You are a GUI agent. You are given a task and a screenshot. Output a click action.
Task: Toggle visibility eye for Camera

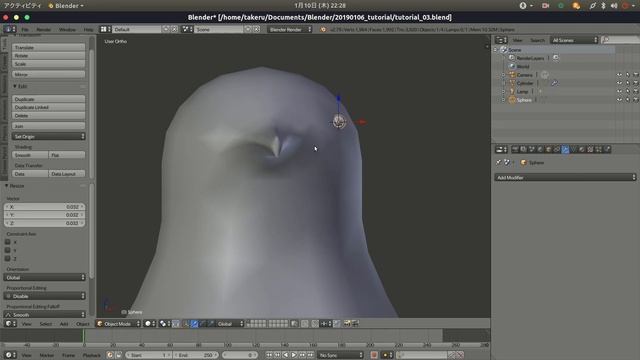[620, 75]
